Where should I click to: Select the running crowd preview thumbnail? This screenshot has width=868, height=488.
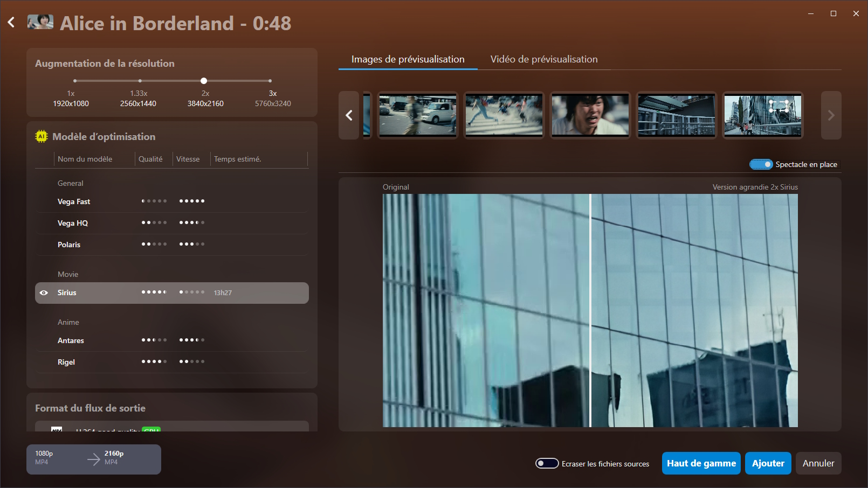pyautogui.click(x=504, y=115)
